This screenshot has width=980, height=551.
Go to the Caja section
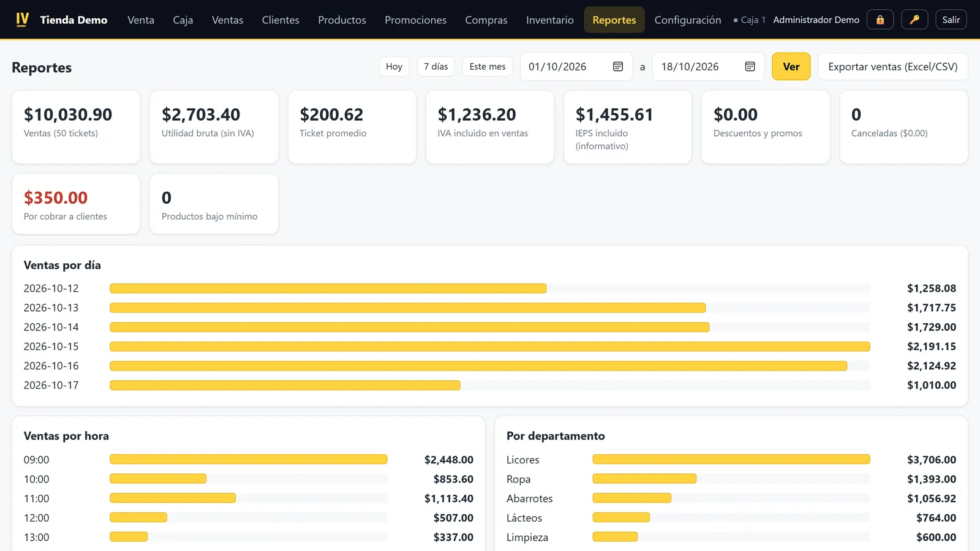click(183, 20)
